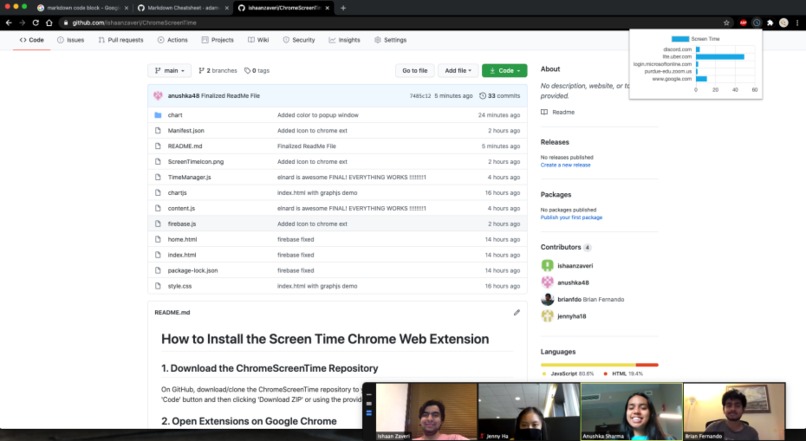Click the browser back arrow
Image resolution: width=806 pixels, height=441 pixels.
pos(9,23)
